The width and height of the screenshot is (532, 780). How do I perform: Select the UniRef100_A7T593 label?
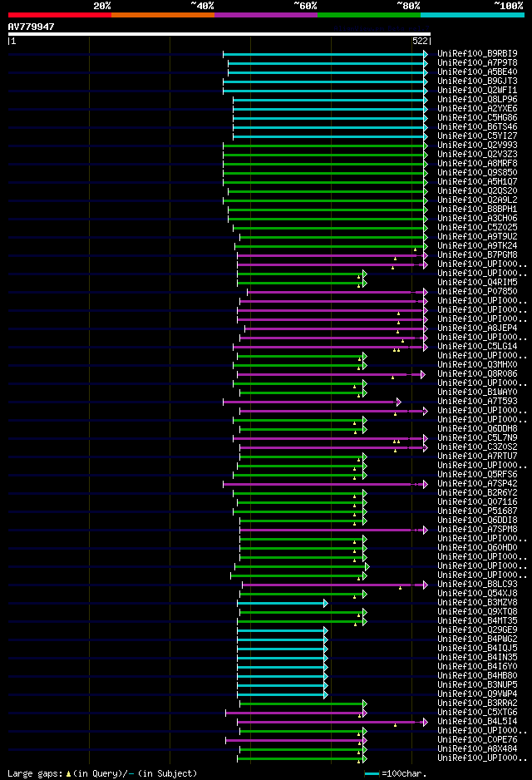[477, 402]
